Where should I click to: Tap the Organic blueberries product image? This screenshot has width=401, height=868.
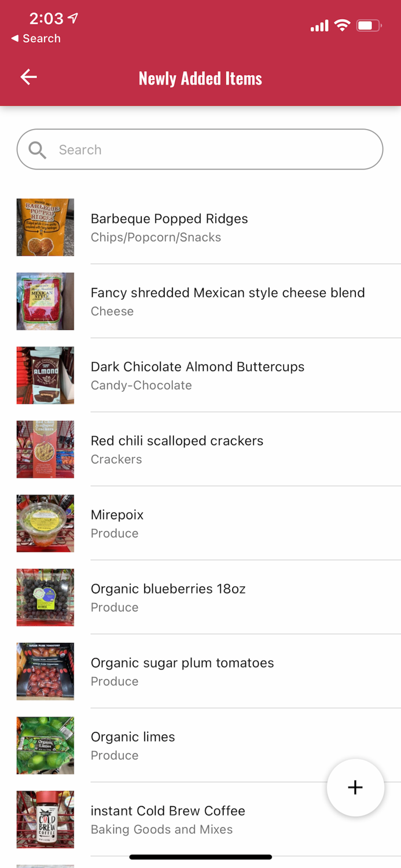tap(45, 598)
